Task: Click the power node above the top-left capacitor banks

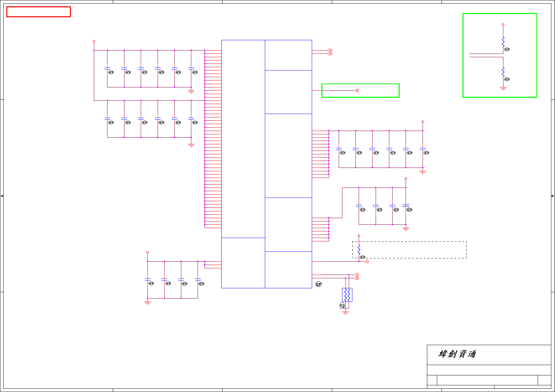Action: (94, 41)
